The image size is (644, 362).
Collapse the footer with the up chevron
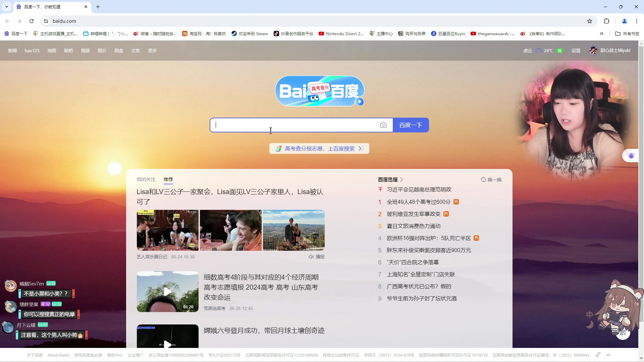608,355
